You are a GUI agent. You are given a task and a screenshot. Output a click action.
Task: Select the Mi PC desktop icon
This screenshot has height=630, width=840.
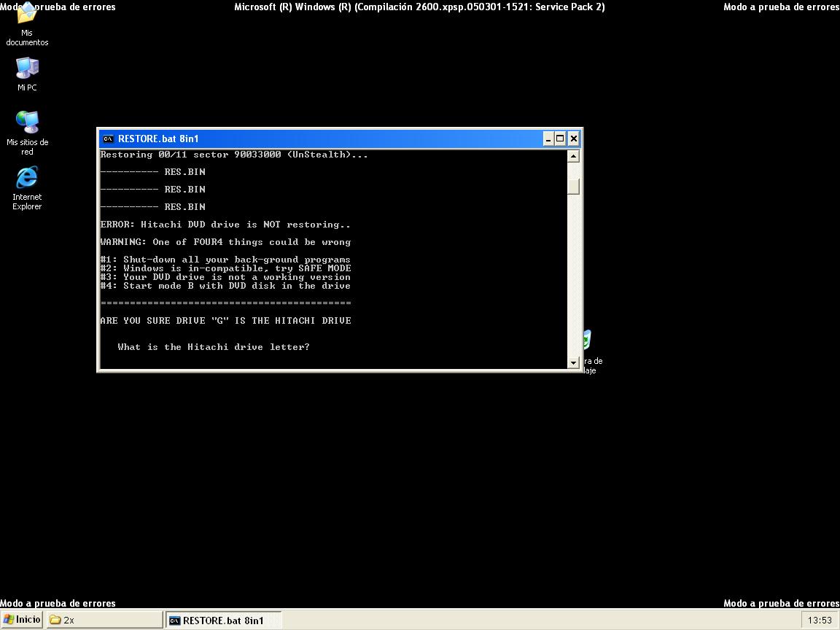27,74
